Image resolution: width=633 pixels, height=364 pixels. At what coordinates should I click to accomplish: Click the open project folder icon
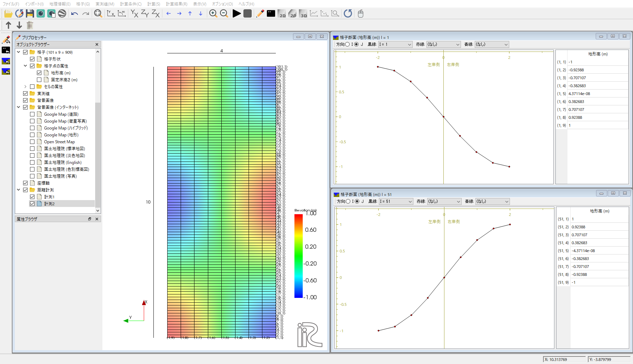[x=9, y=13]
